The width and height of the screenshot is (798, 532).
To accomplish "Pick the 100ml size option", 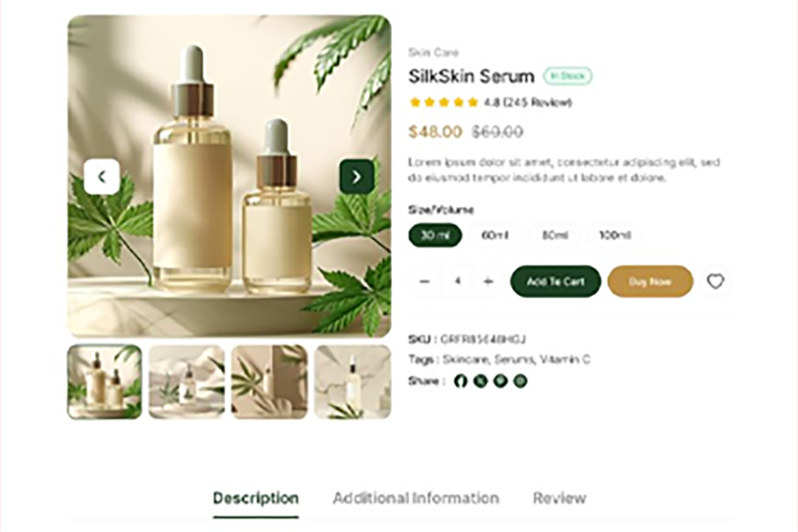I will 615,235.
